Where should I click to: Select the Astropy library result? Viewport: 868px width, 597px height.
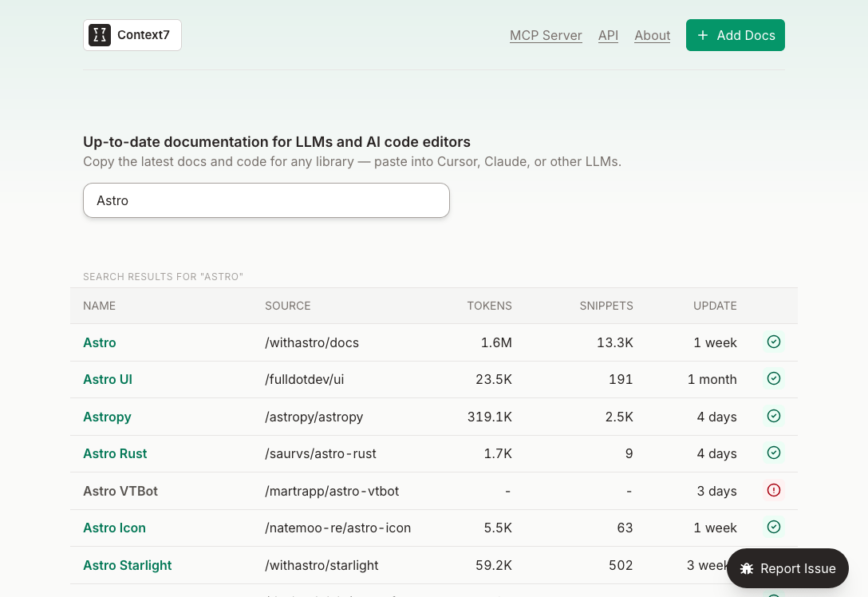pyautogui.click(x=107, y=417)
